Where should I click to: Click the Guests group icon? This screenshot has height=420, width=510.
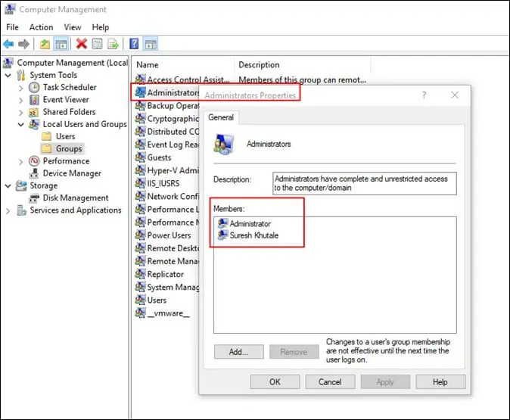point(140,157)
